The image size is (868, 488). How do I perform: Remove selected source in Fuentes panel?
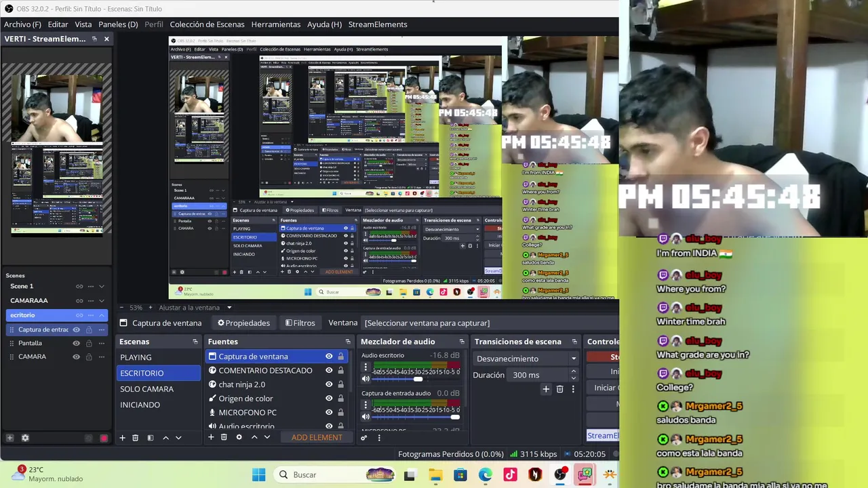(x=224, y=437)
